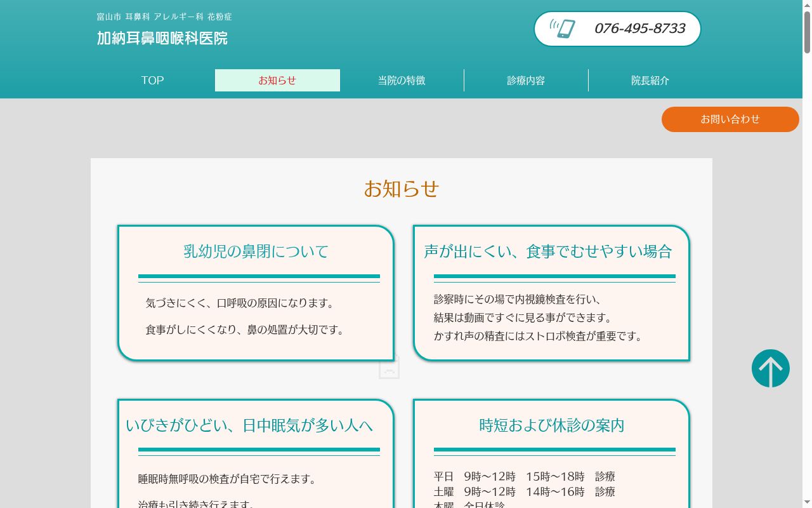Open the 乳幼児の鼻閉について card heading
This screenshot has height=508, width=812.
256,251
